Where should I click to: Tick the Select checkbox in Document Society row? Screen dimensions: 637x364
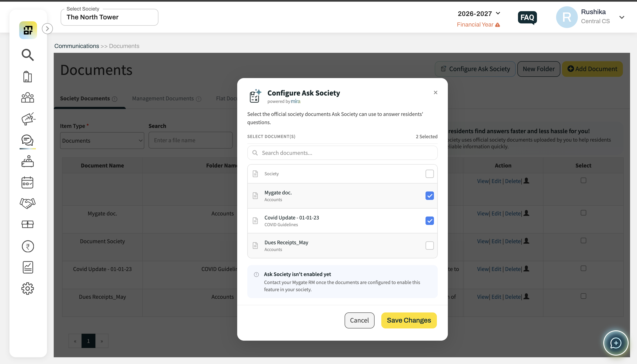[583, 240]
